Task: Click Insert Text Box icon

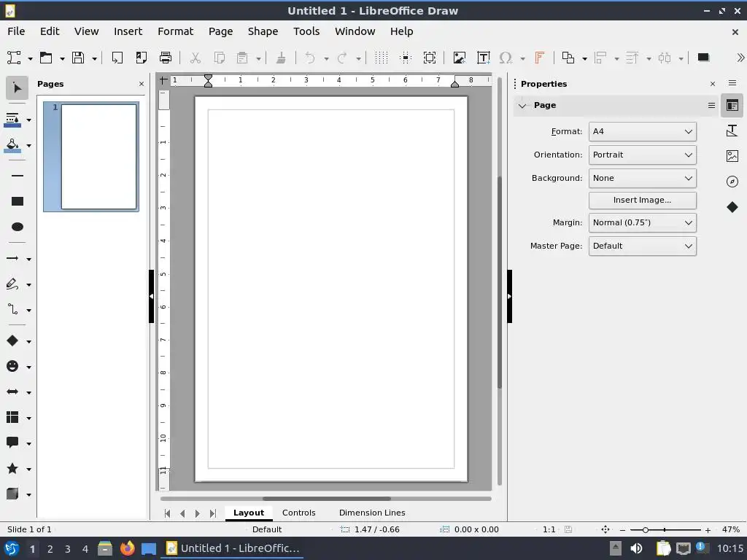Action: (484, 58)
